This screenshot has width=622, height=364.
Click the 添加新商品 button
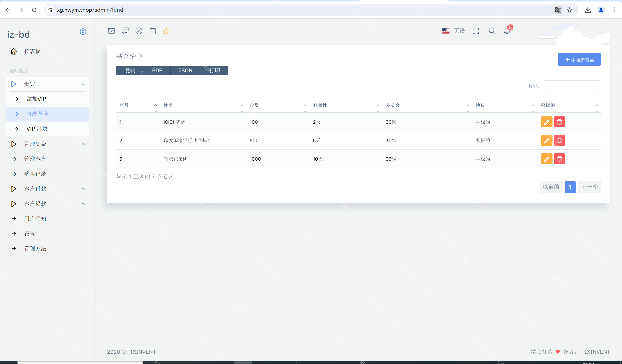pyautogui.click(x=579, y=60)
